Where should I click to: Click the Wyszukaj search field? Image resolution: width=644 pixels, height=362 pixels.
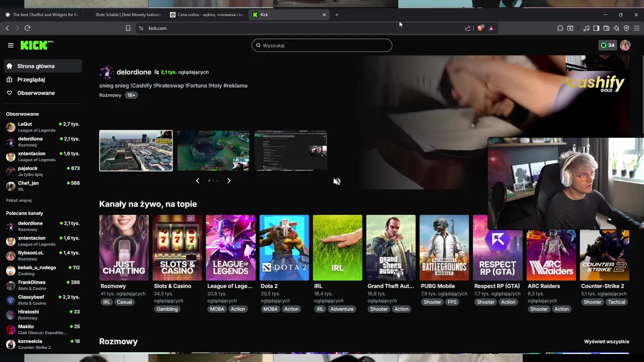[x=322, y=45]
